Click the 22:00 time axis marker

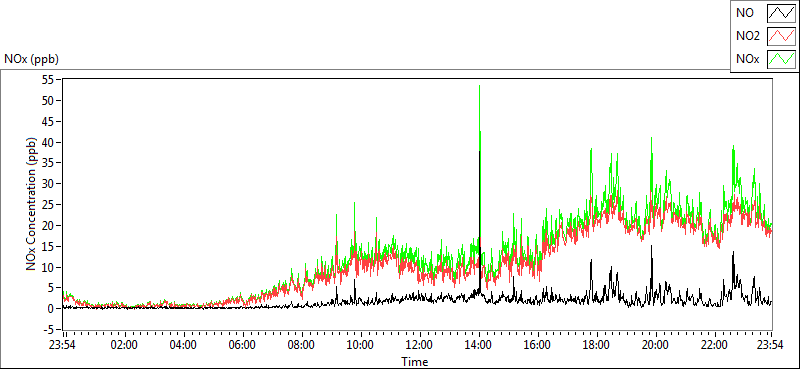coord(714,345)
